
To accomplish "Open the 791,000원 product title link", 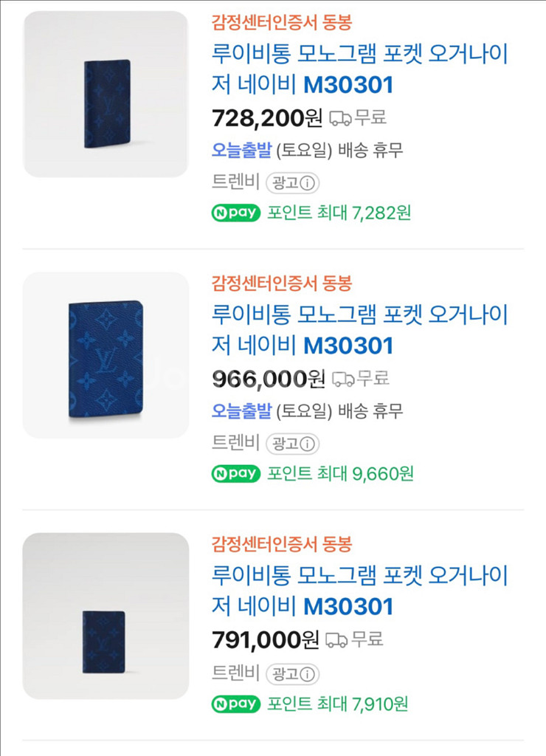I will point(359,590).
